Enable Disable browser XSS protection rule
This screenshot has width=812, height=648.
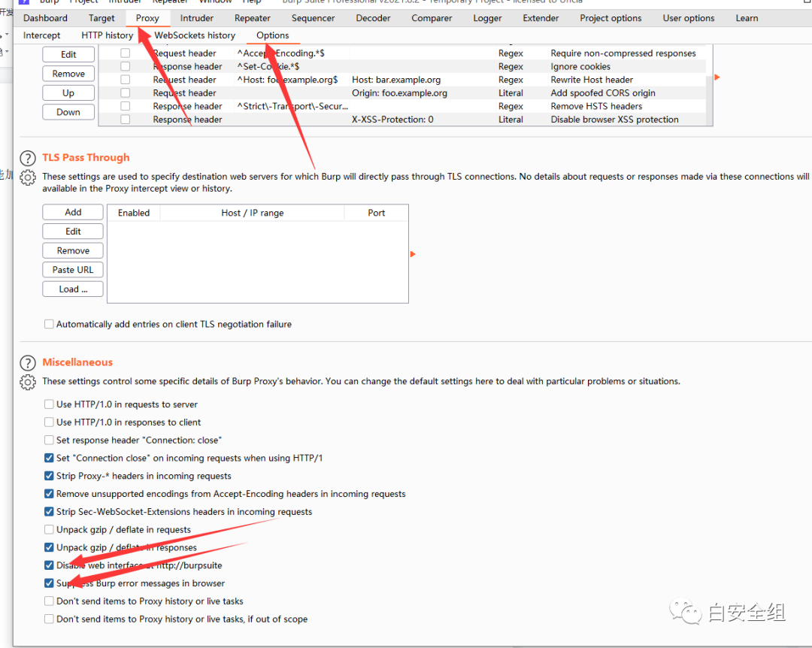pyautogui.click(x=126, y=119)
